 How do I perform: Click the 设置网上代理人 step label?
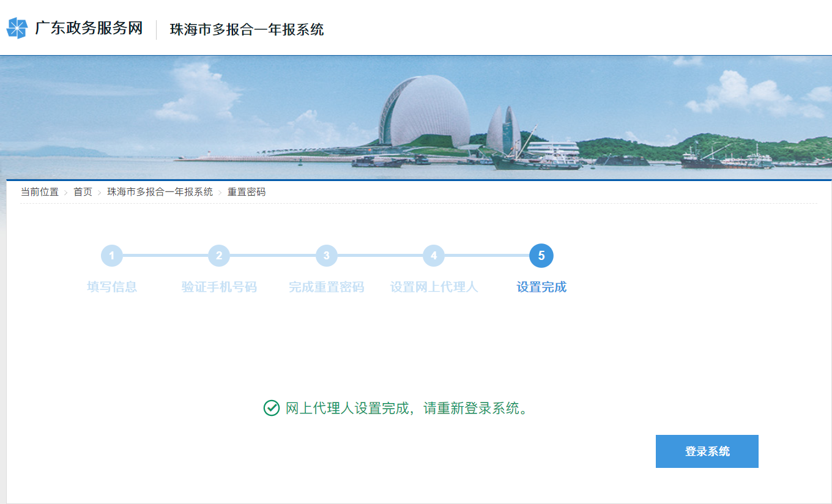click(x=434, y=287)
